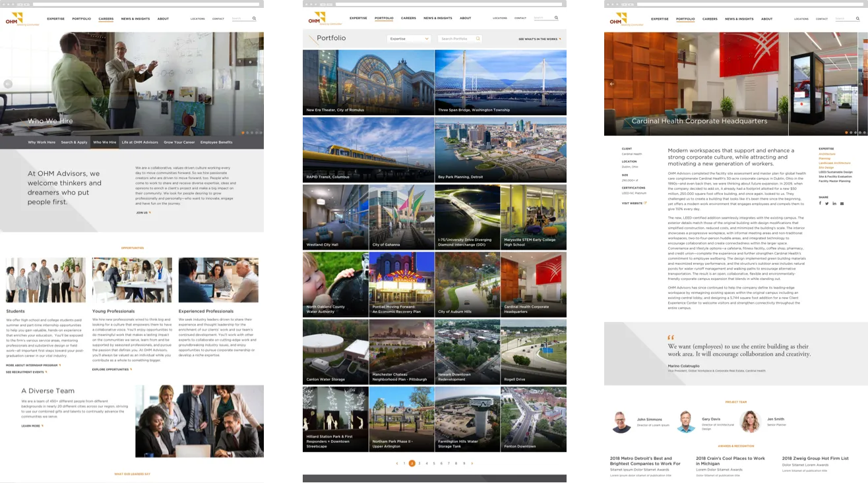Click the previous-page arrow in portfolio pagination
Viewport: 868px width, 483px height.
(x=397, y=463)
